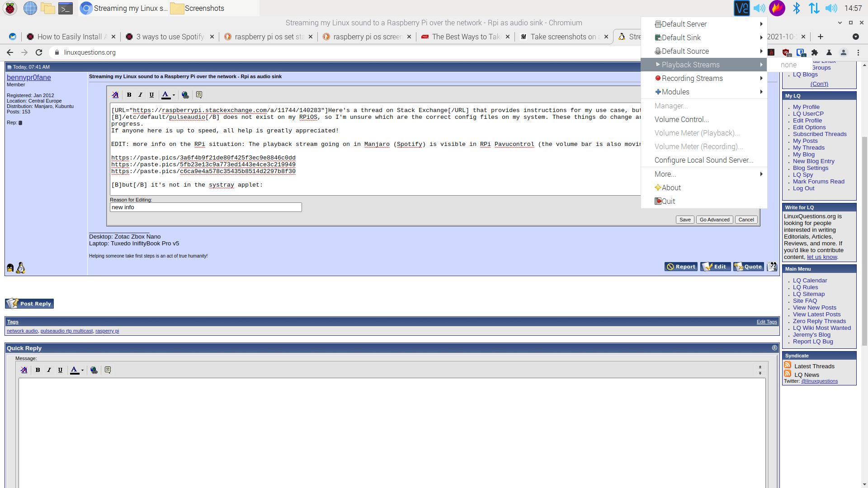
Task: Expand the Default Server submenu
Action: tap(704, 24)
